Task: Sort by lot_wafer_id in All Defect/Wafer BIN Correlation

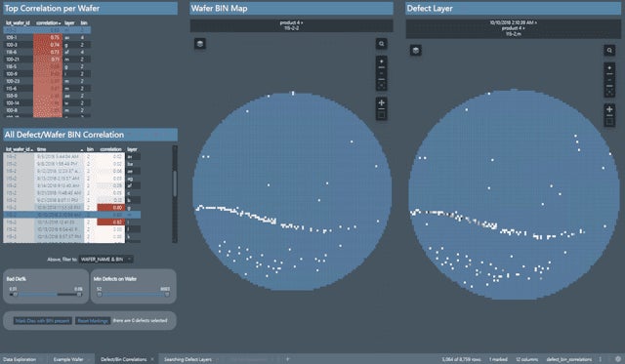Action: pyautogui.click(x=19, y=149)
